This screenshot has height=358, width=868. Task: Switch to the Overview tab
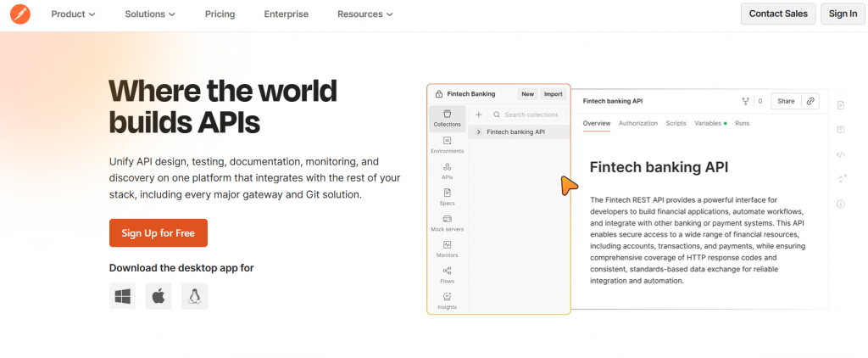coord(597,124)
